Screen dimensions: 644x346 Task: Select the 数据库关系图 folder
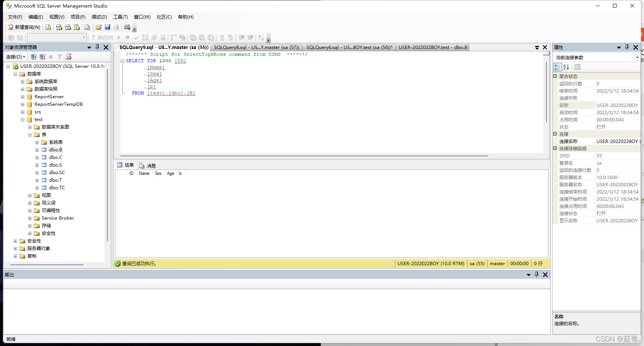(x=55, y=127)
